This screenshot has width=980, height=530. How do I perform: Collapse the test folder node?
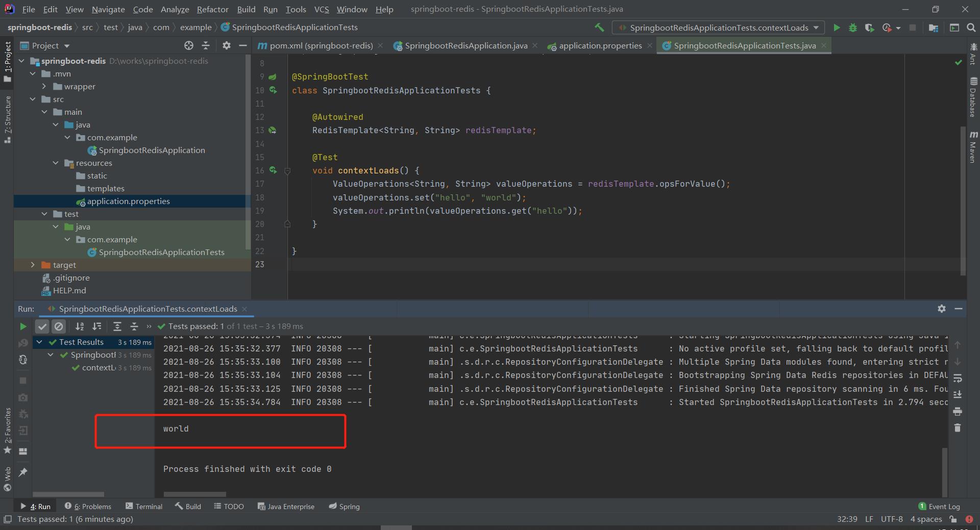(x=44, y=214)
